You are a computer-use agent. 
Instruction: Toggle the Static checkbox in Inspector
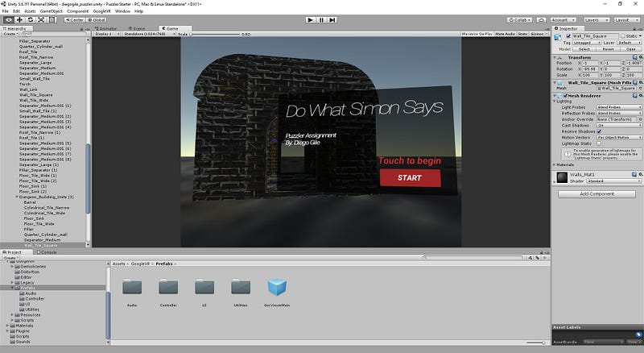coord(622,36)
